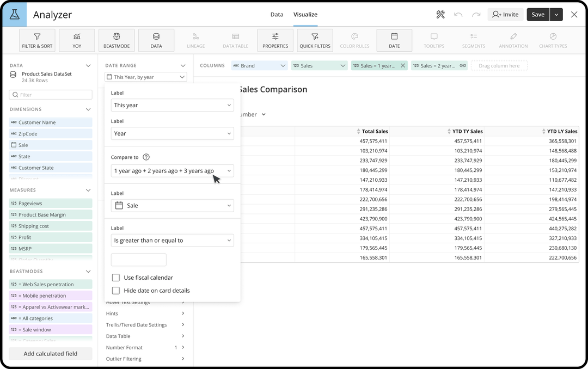Collapse the Dimensions section

pos(88,109)
